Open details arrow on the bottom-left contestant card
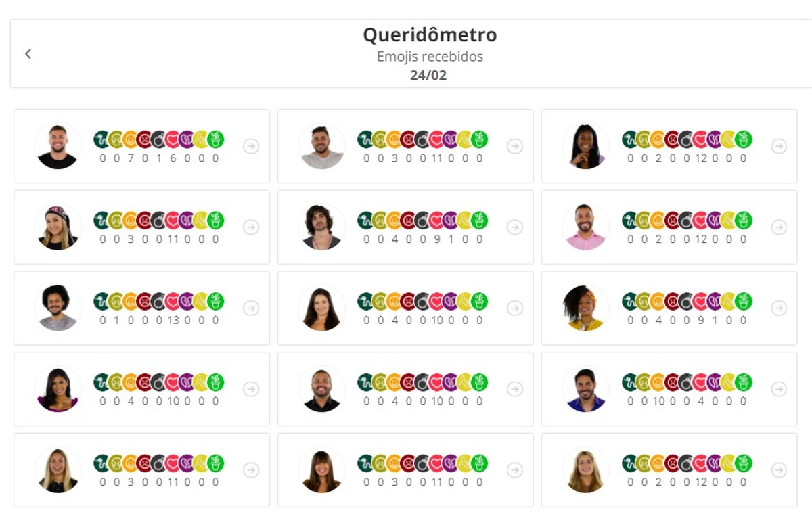The image size is (812, 529). [252, 469]
